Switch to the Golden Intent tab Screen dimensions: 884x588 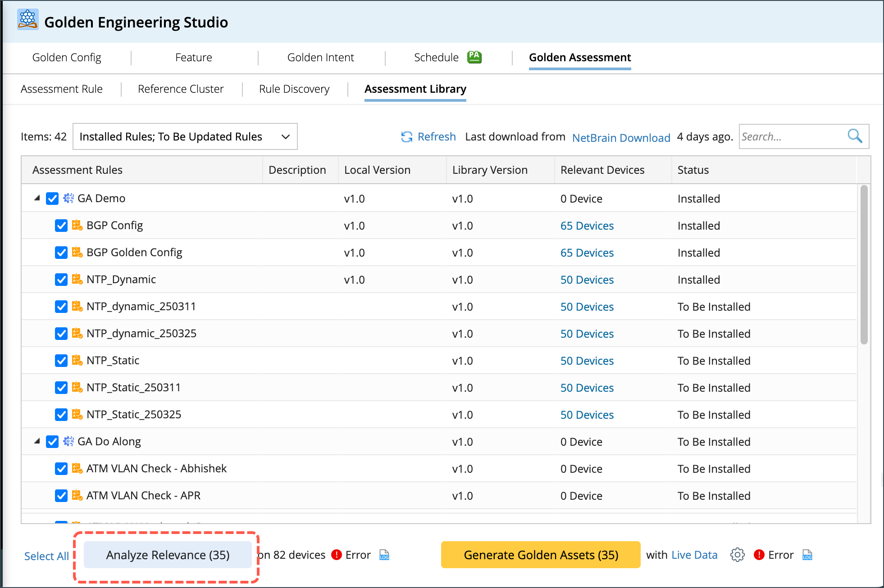[320, 58]
